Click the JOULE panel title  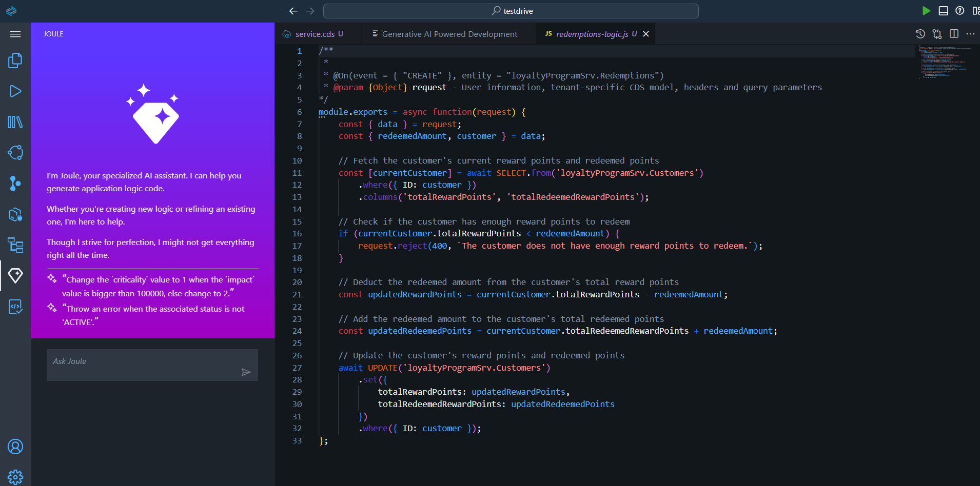coord(53,34)
